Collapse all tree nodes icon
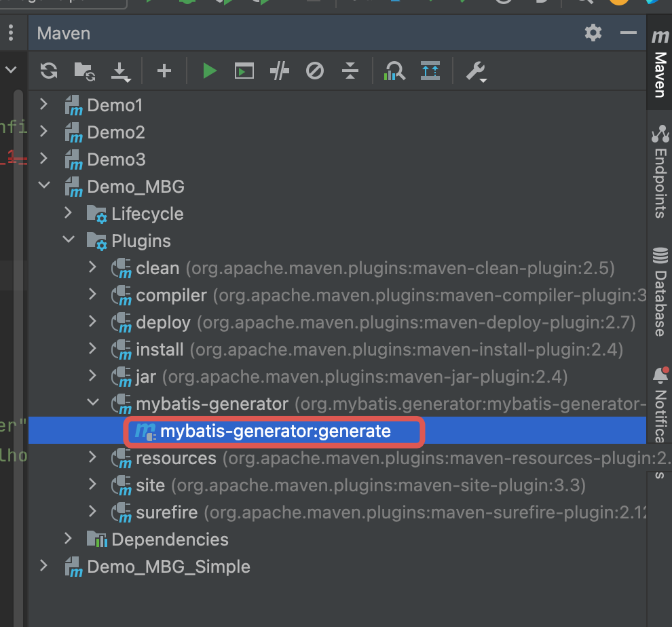 (350, 71)
